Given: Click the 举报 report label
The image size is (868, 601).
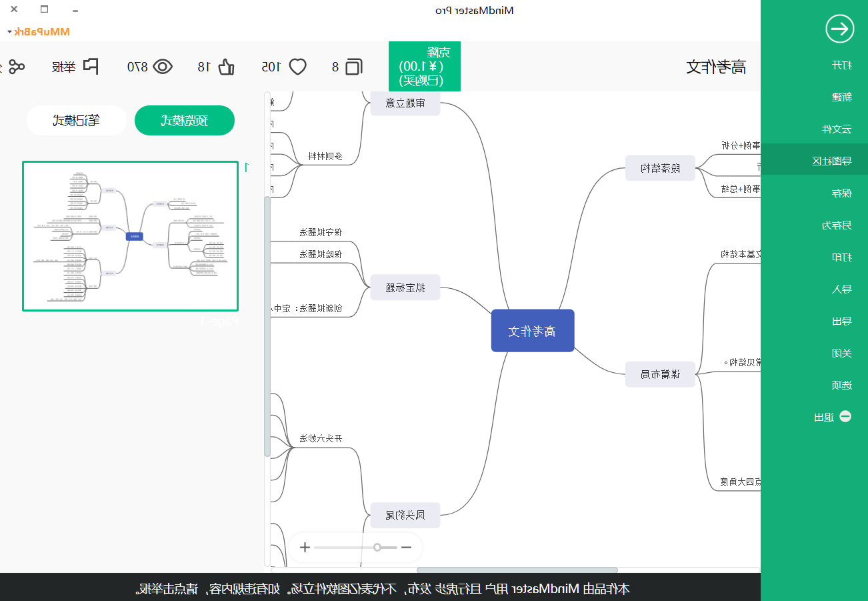Looking at the screenshot, I should click(64, 67).
